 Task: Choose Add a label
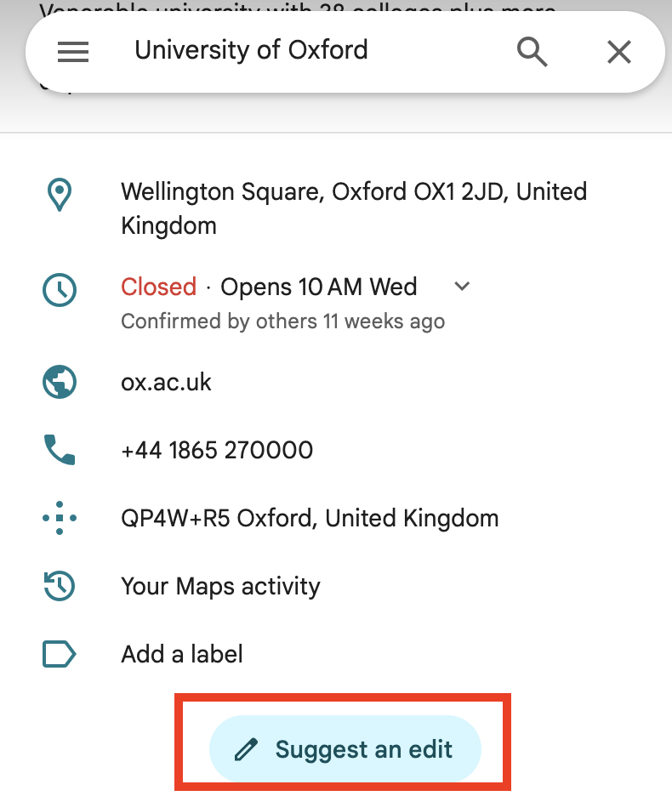point(182,654)
